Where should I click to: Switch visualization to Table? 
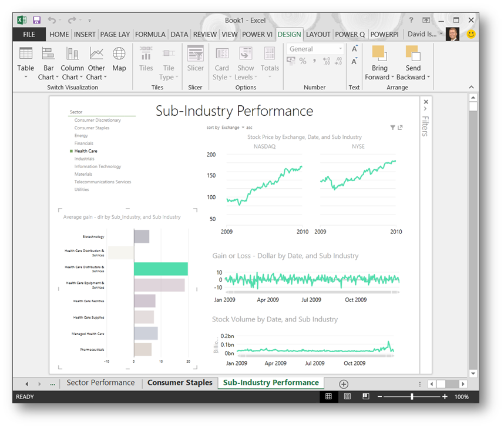click(26, 63)
